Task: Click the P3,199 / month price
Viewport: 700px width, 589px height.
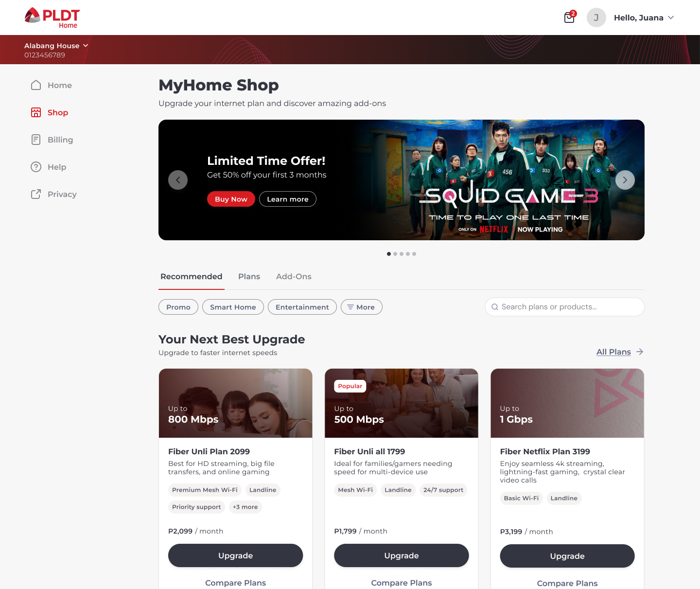Action: pos(526,532)
